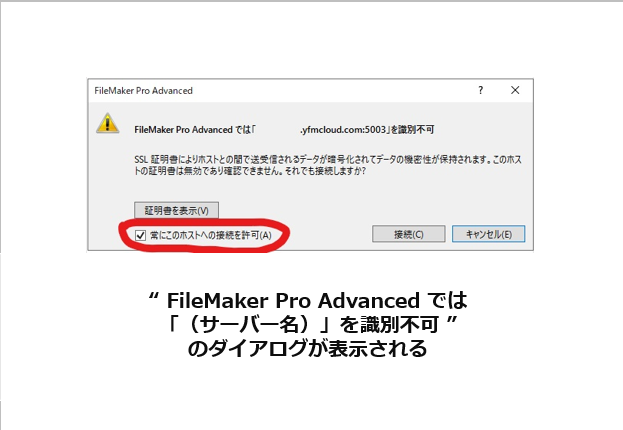This screenshot has width=623, height=430.
Task: Open help with the question mark button
Action: point(481,90)
